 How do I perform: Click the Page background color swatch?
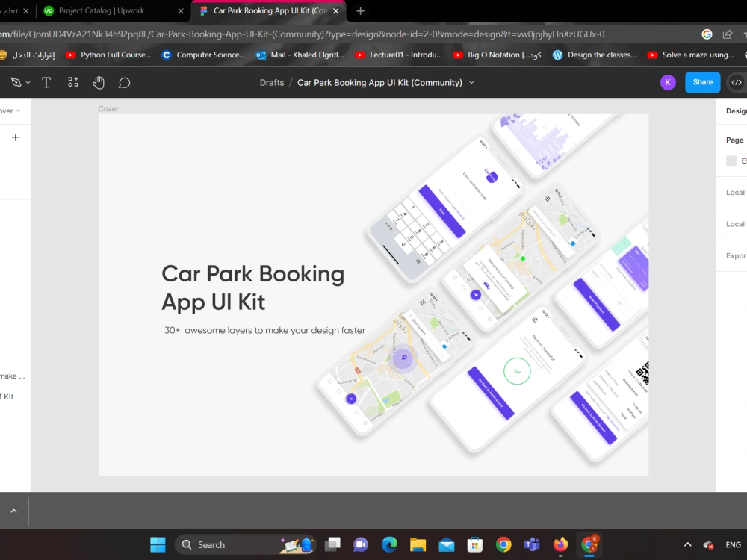[x=730, y=161]
